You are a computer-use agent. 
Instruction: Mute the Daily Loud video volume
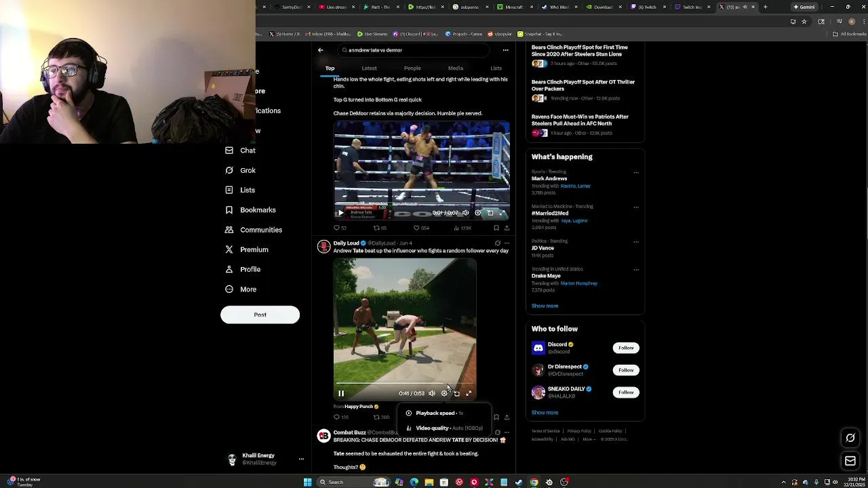(x=432, y=393)
